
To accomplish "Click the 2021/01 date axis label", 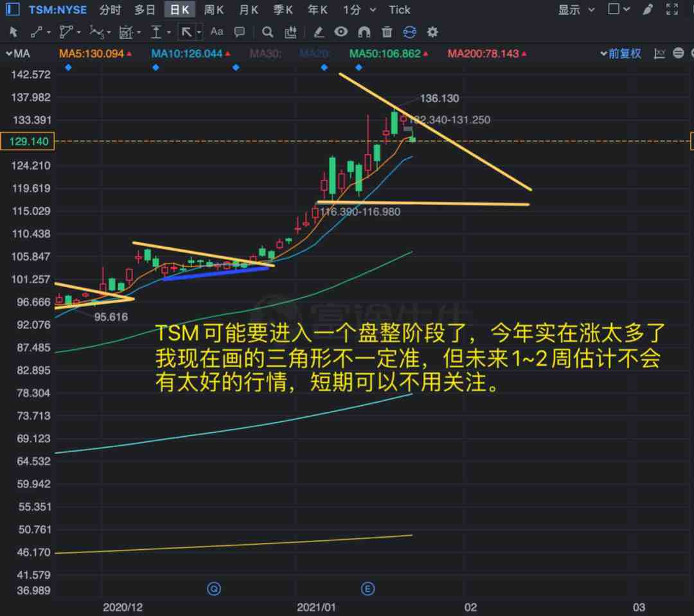I will [x=316, y=607].
